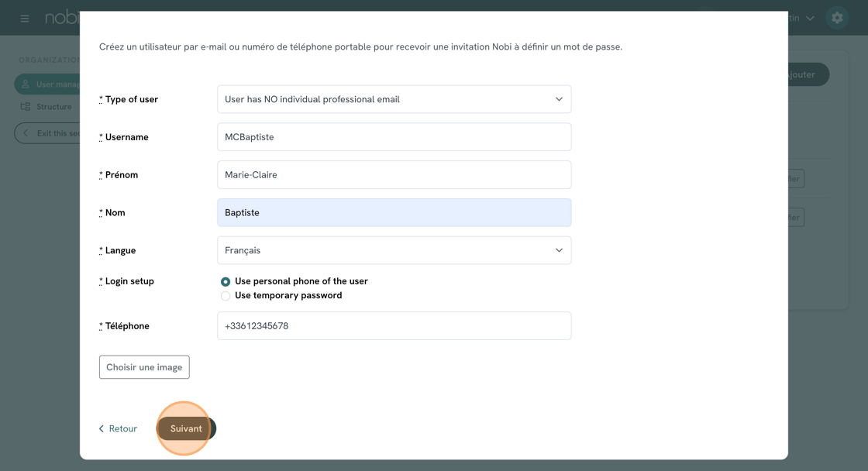The image size is (868, 471).
Task: Expand the account menu chevron in header
Action: (x=810, y=18)
